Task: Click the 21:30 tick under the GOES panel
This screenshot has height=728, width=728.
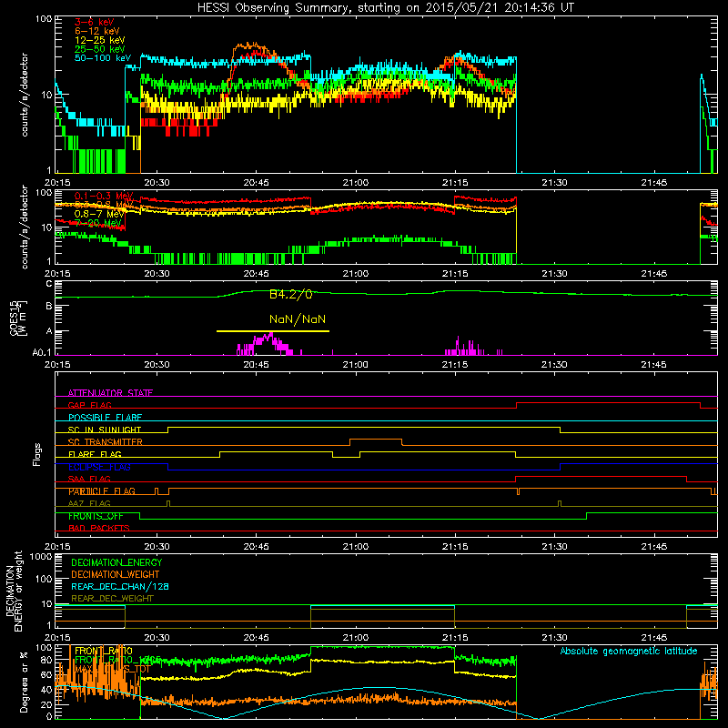Action: 554,365
